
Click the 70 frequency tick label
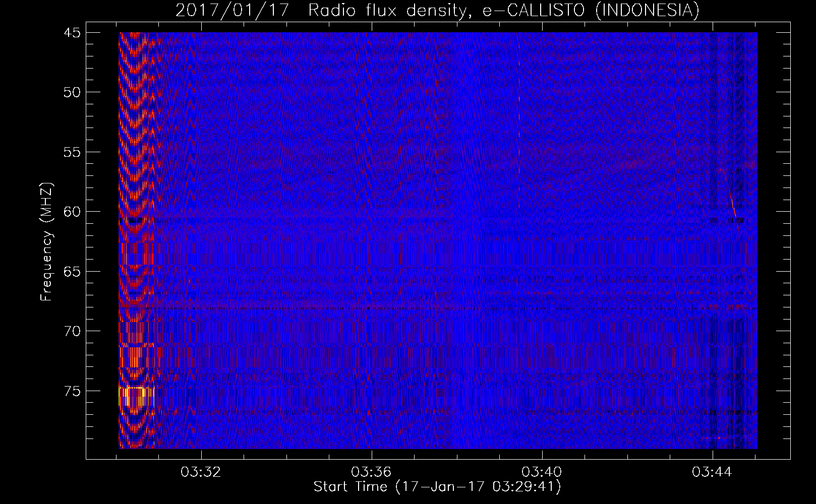pos(72,331)
